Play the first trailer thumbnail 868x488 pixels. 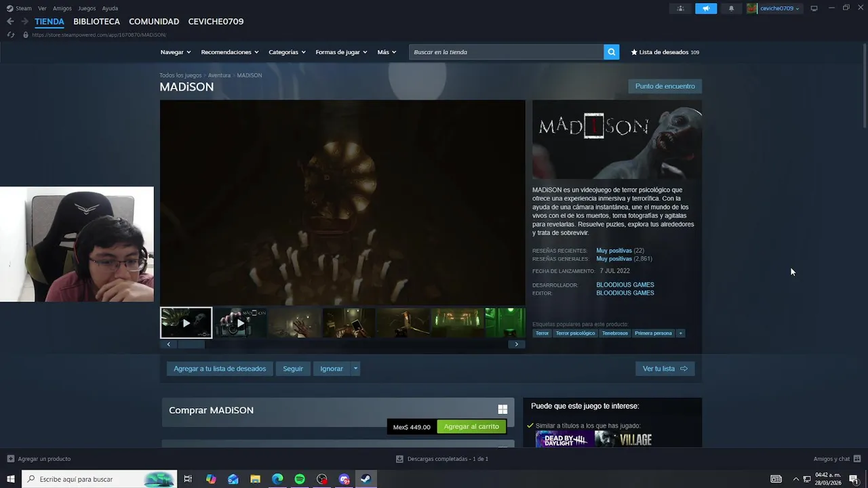186,323
